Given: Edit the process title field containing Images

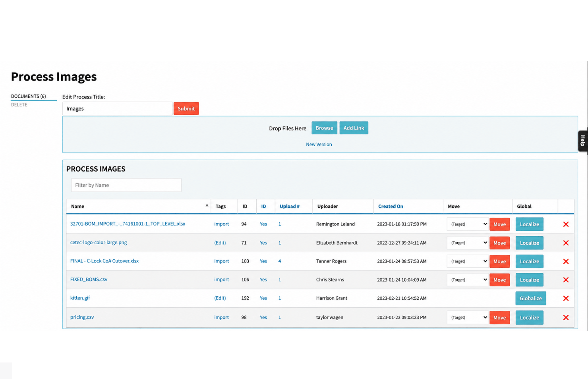Looking at the screenshot, I should pos(117,108).
